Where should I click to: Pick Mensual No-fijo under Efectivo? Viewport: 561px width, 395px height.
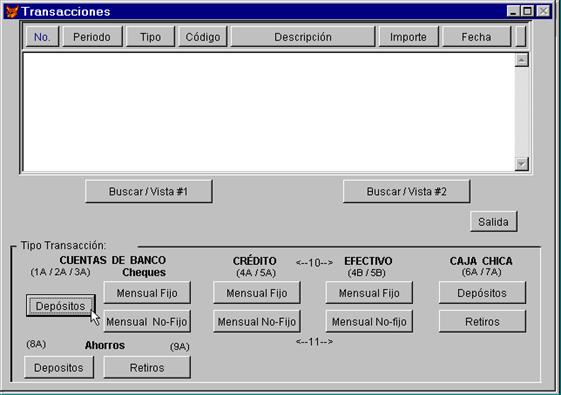[369, 322]
